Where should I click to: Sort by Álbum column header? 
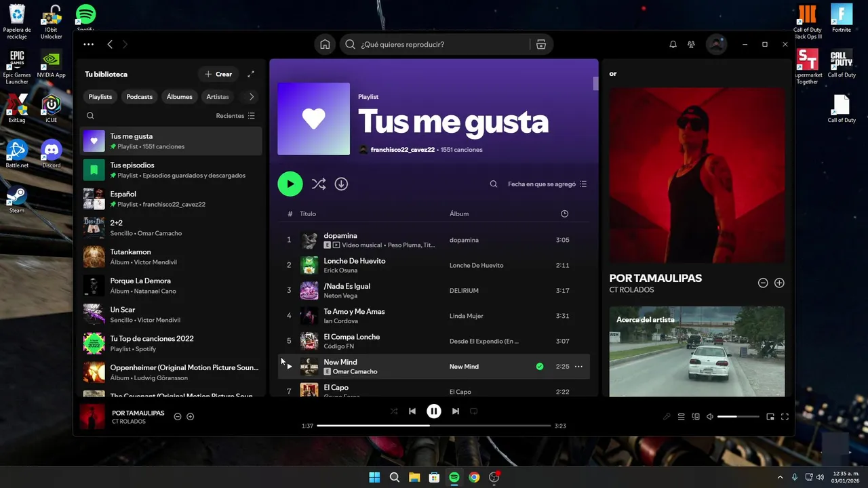click(459, 213)
